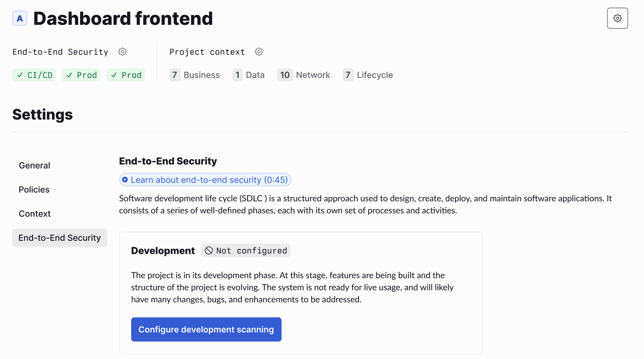Screen dimensions: 644x359
Task: Open project settings gear button at top right
Action: coord(617,18)
